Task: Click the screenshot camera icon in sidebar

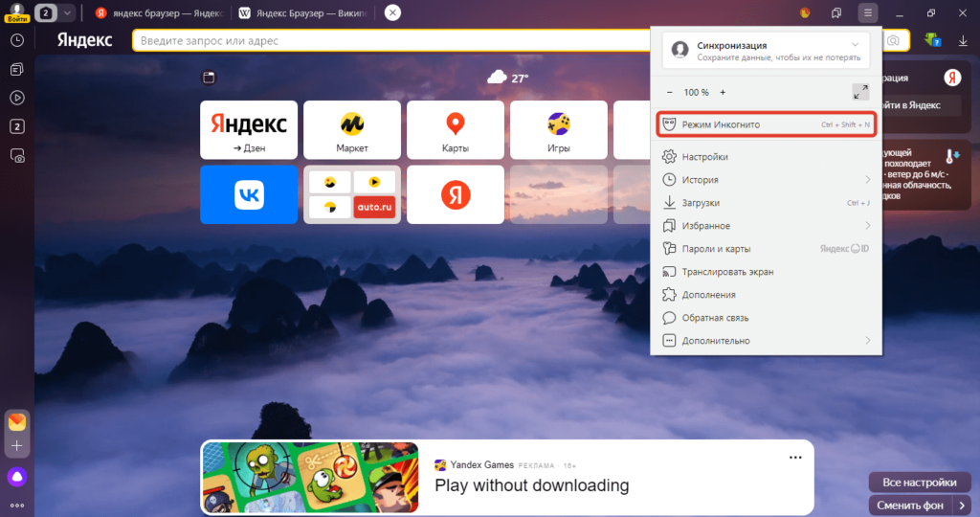Action: point(16,155)
